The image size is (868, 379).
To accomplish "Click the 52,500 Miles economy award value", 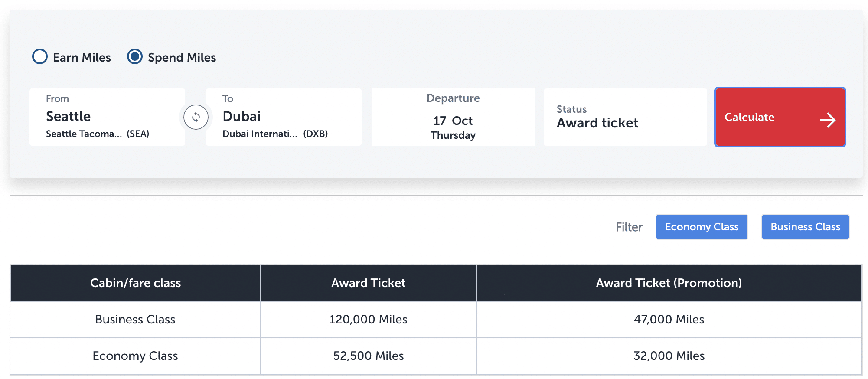I will coord(369,356).
